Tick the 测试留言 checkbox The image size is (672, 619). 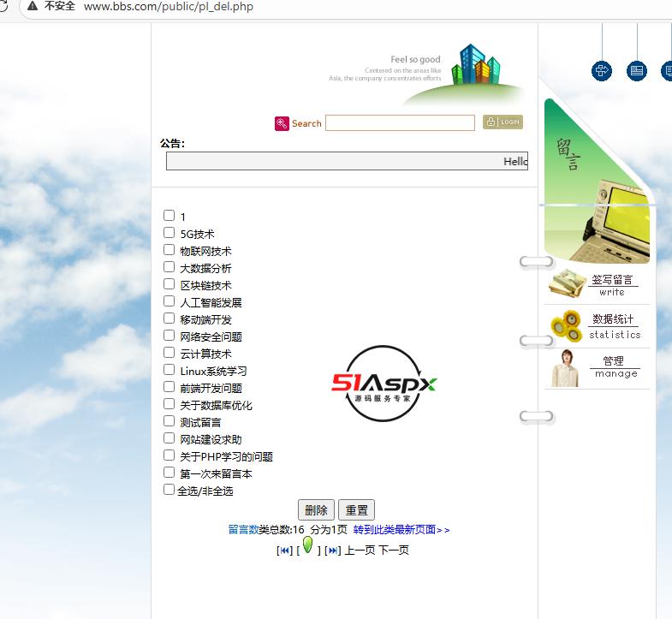[169, 421]
